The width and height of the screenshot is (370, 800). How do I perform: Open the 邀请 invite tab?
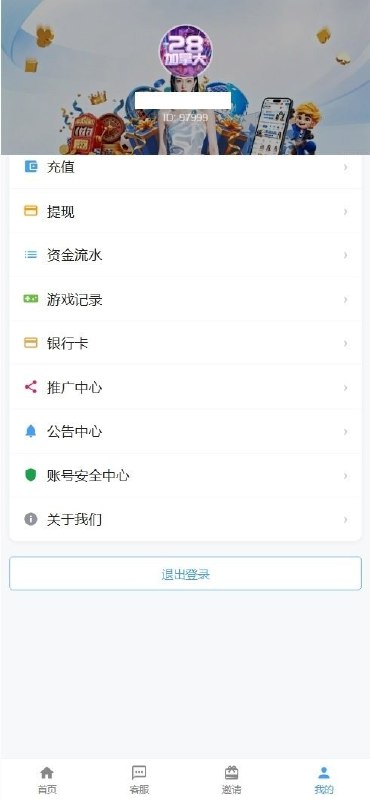(232, 780)
